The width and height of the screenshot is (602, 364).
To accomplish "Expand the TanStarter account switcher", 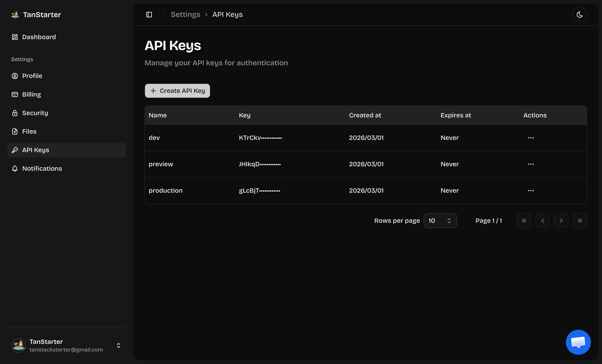I will coord(119,345).
